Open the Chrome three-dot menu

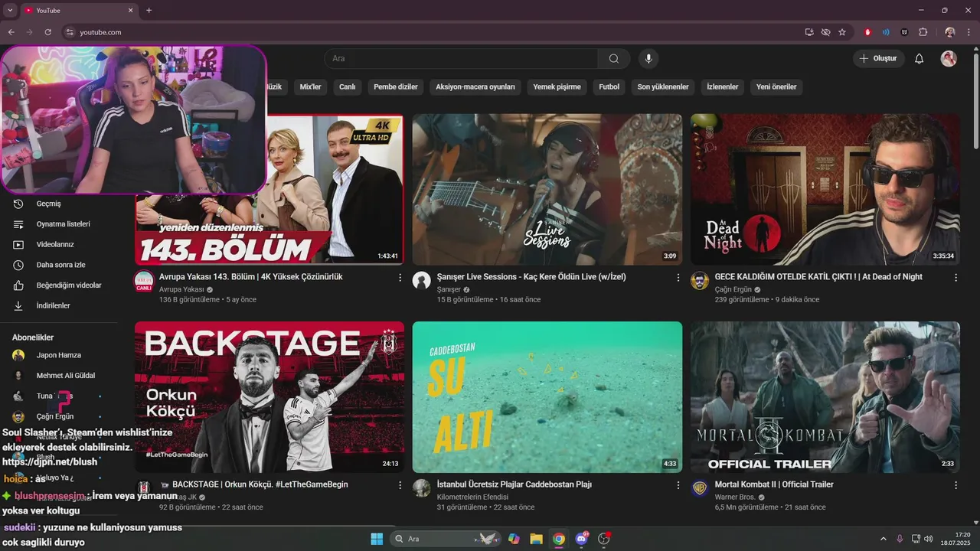969,32
